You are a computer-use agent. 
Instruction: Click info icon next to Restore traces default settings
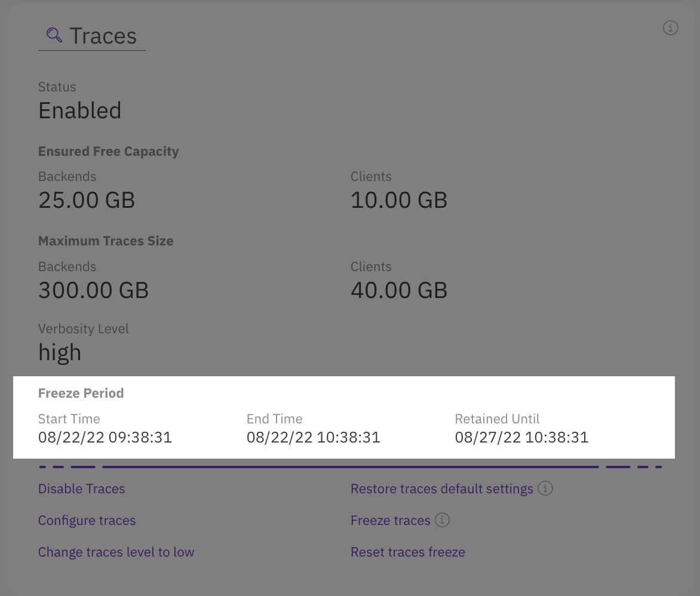point(545,489)
